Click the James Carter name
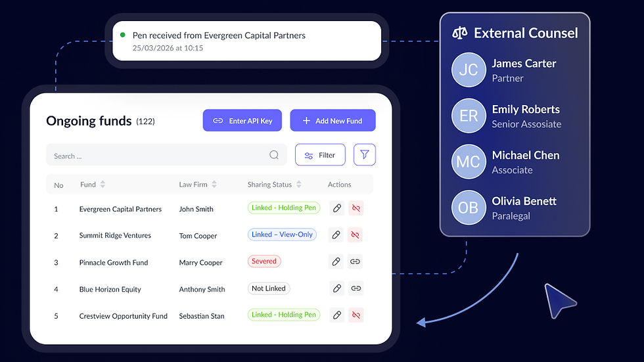This screenshot has width=644, height=362. pyautogui.click(x=524, y=63)
